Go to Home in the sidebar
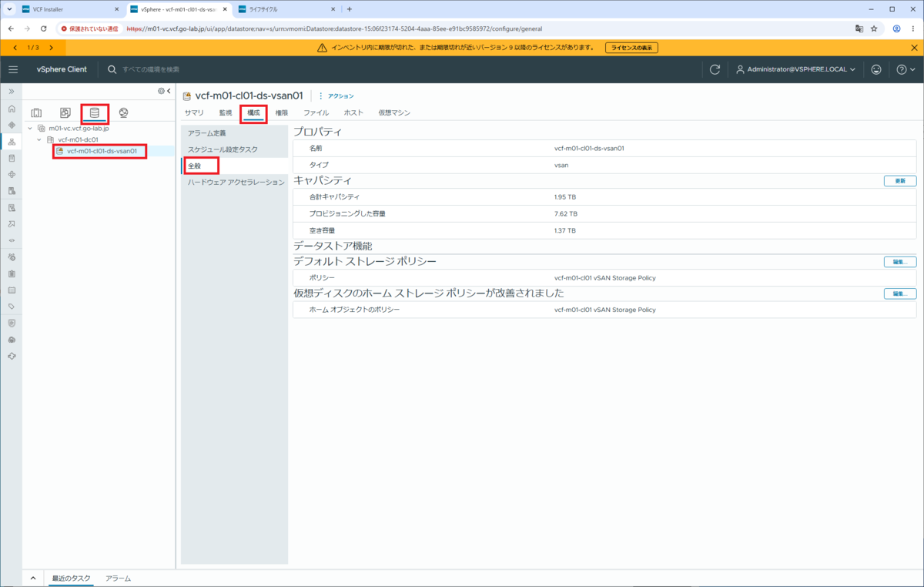Screen dimensions: 924x587 [12, 109]
